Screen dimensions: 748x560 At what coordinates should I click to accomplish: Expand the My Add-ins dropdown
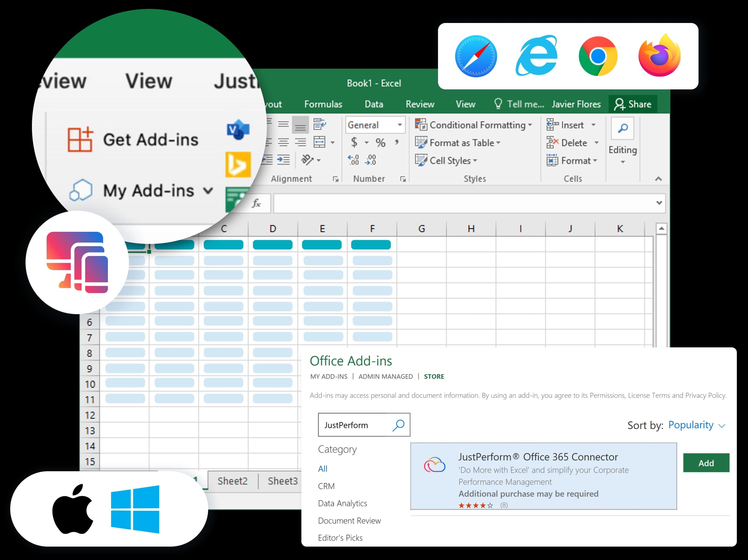click(208, 191)
